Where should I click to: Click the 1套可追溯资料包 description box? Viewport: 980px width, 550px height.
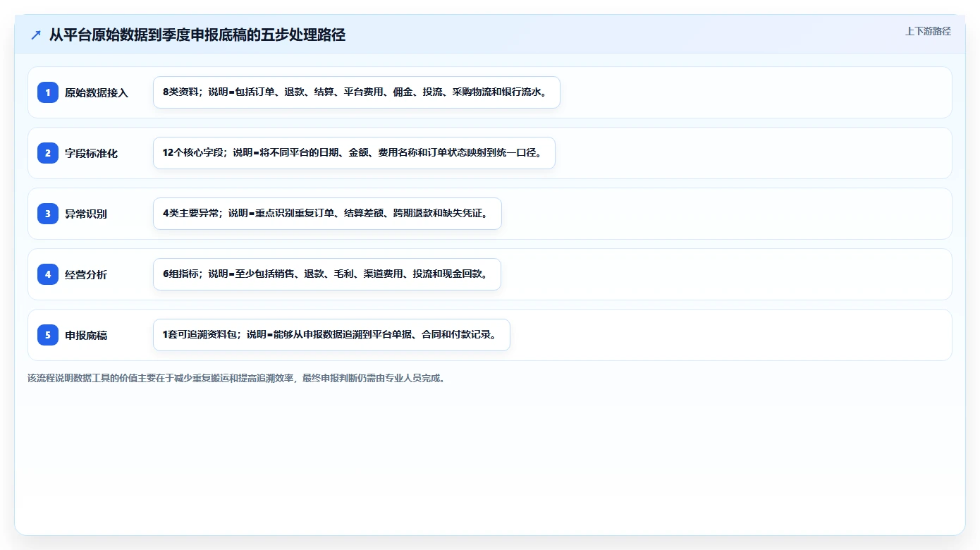(331, 335)
